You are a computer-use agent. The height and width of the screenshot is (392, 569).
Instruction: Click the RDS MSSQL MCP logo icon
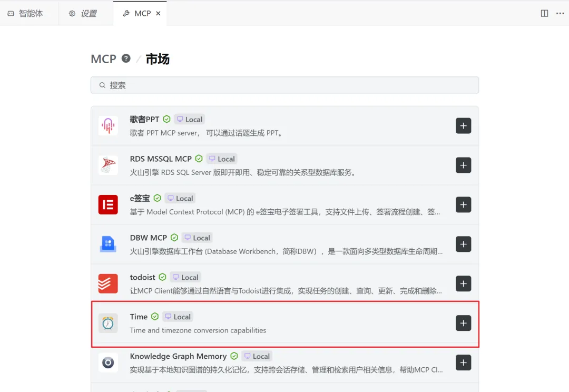point(108,165)
